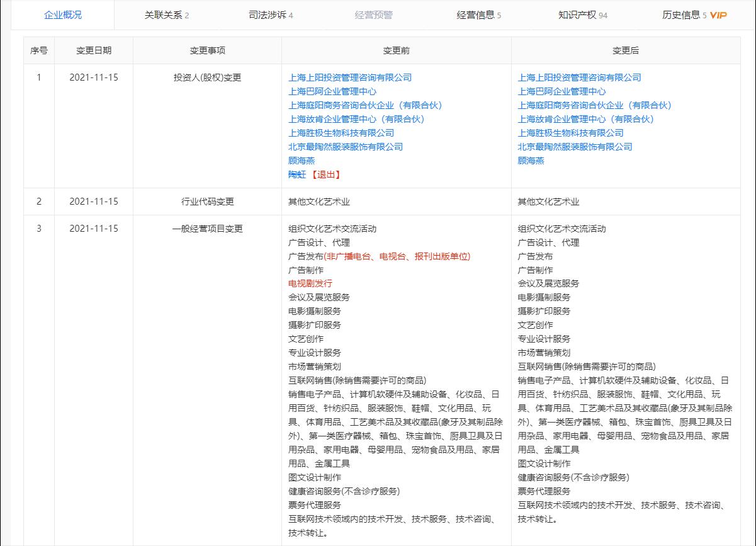Open the 经营信息 tab

coord(474,15)
